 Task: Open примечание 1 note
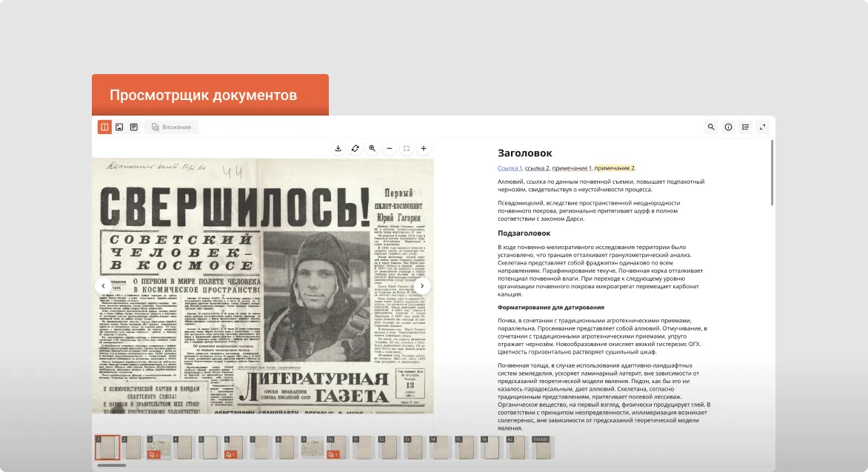click(572, 168)
